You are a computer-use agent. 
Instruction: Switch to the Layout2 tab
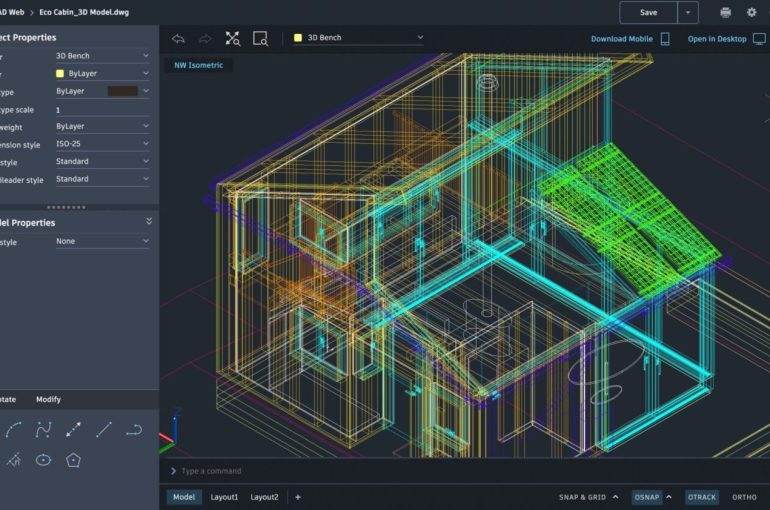click(264, 497)
